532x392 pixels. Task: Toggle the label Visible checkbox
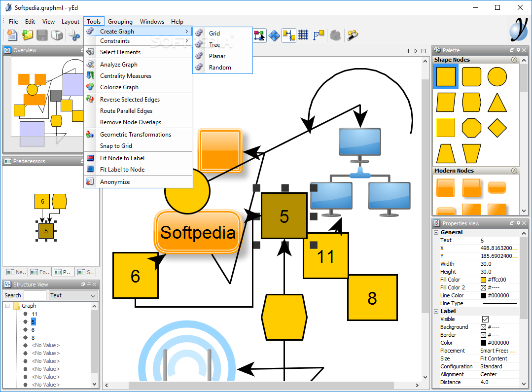(485, 319)
